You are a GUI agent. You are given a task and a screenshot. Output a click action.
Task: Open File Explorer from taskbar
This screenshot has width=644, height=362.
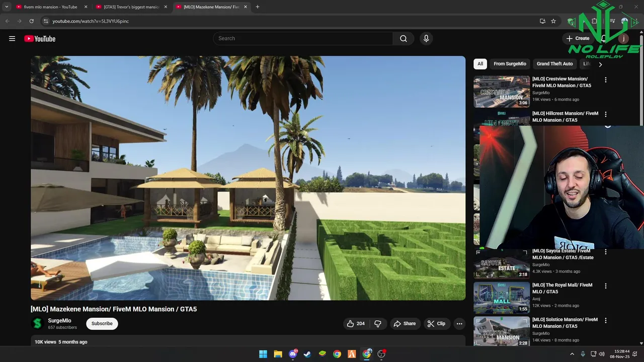click(278, 354)
